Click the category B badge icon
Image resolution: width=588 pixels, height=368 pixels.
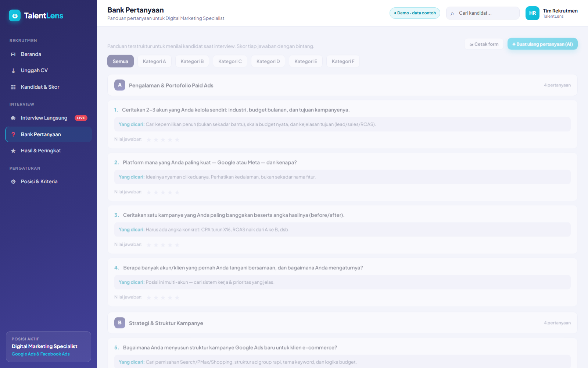tap(120, 323)
